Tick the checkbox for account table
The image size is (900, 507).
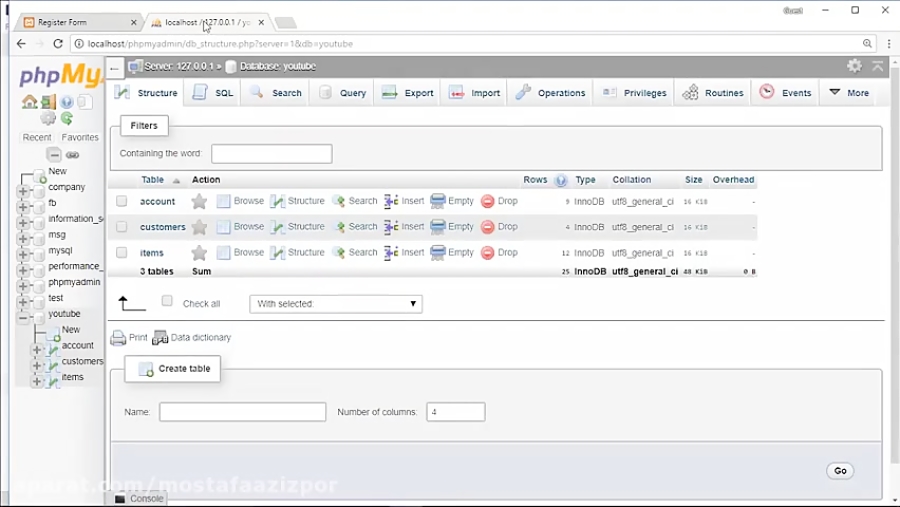pyautogui.click(x=122, y=202)
